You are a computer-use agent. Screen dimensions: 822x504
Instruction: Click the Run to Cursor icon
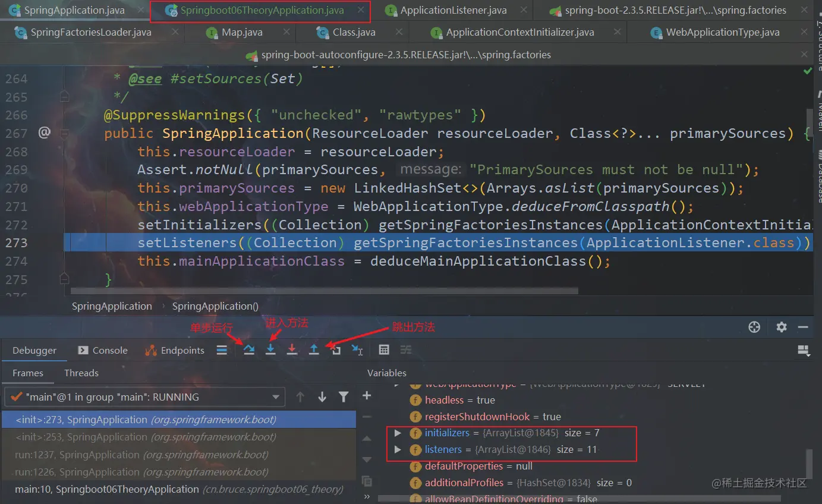click(x=357, y=350)
